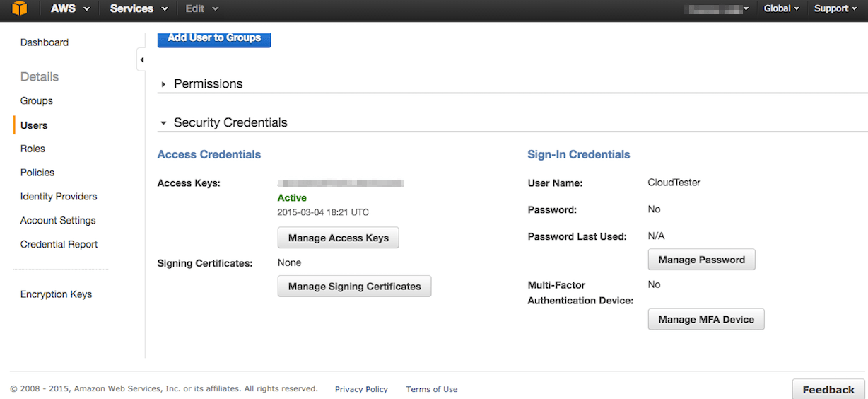Image resolution: width=868 pixels, height=399 pixels.
Task: Open Manage Password dialog
Action: pos(701,260)
